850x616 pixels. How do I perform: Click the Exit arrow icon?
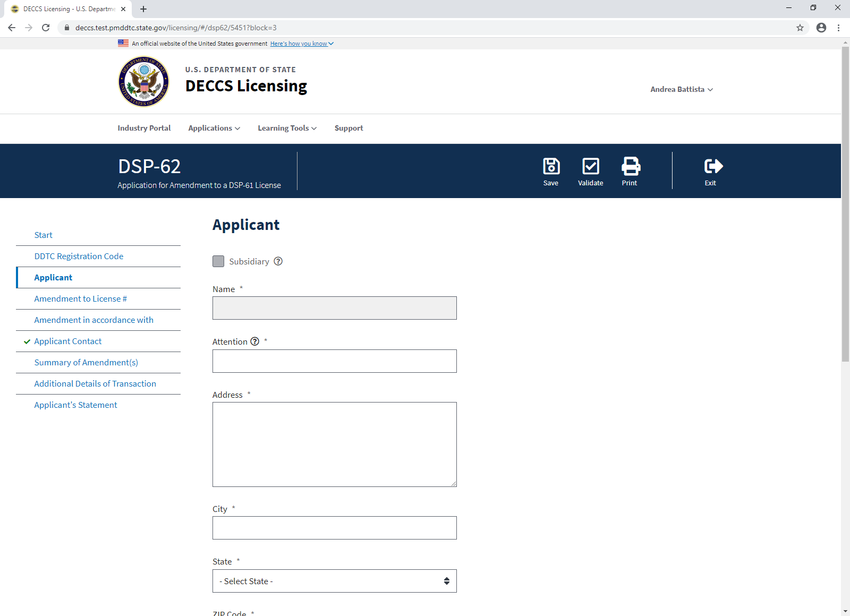click(x=712, y=167)
